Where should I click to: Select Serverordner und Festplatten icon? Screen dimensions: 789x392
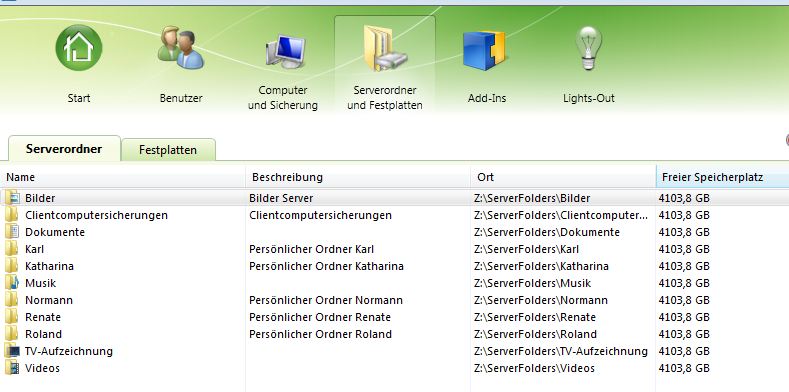tap(385, 49)
